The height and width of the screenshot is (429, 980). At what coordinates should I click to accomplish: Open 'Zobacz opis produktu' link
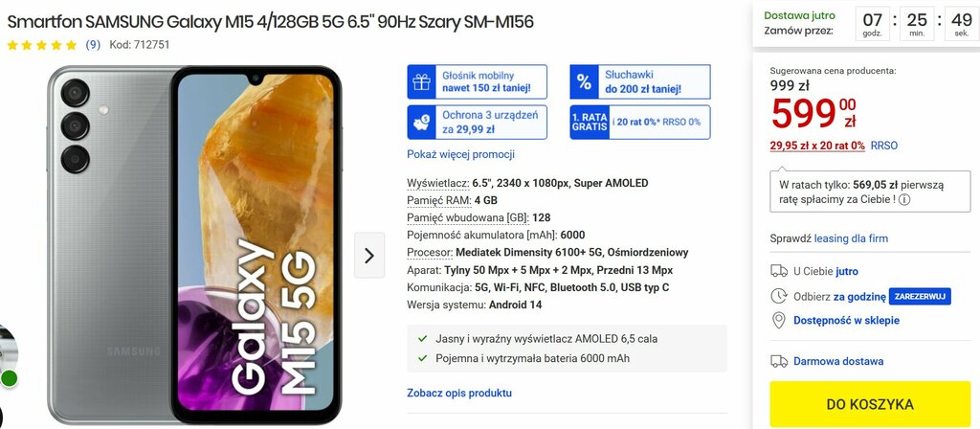click(459, 393)
